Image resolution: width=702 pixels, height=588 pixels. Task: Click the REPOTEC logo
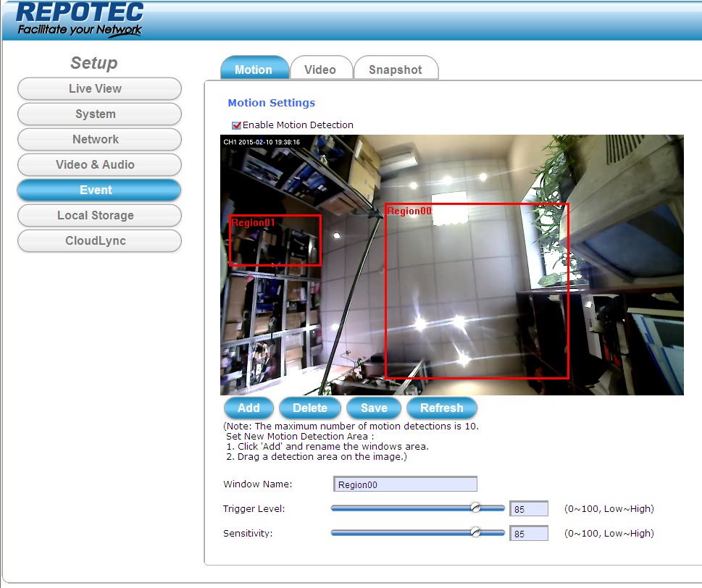click(80, 20)
